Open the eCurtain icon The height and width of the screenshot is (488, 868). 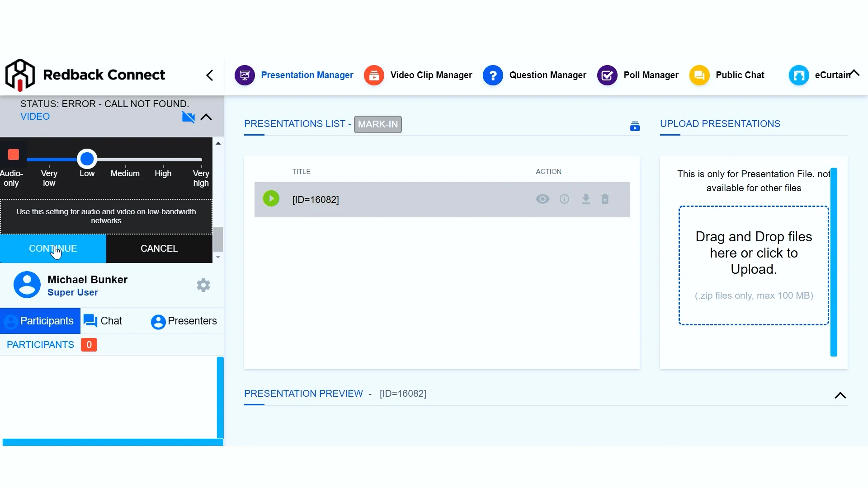pyautogui.click(x=799, y=75)
